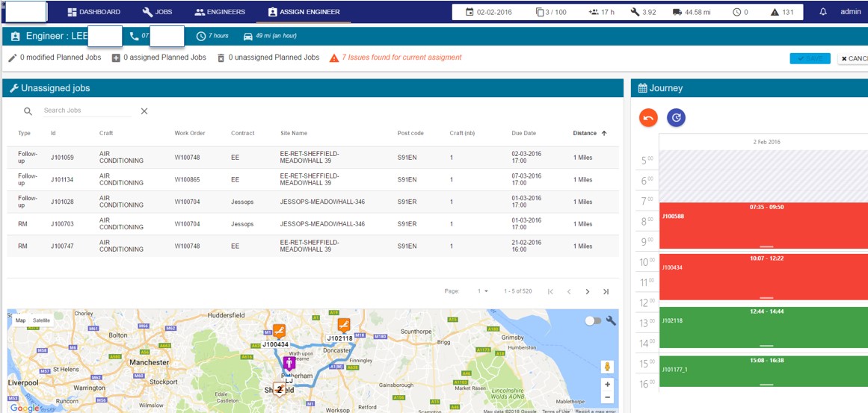Open the Terms of Use map link
This screenshot has width=868, height=413.
tap(555, 411)
